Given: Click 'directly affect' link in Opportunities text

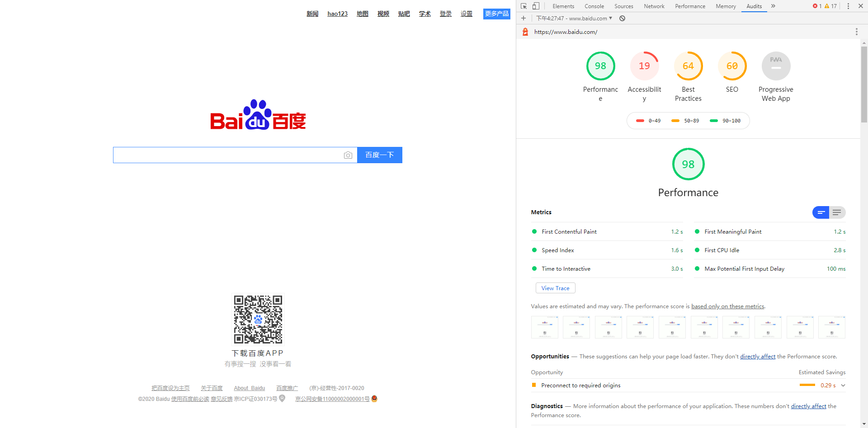Looking at the screenshot, I should point(758,357).
